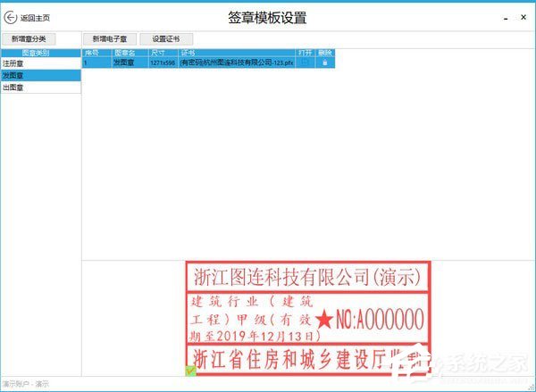The height and width of the screenshot is (392, 536).
Task: Click the certificate cell ending in 123.pfx
Action: (237, 63)
